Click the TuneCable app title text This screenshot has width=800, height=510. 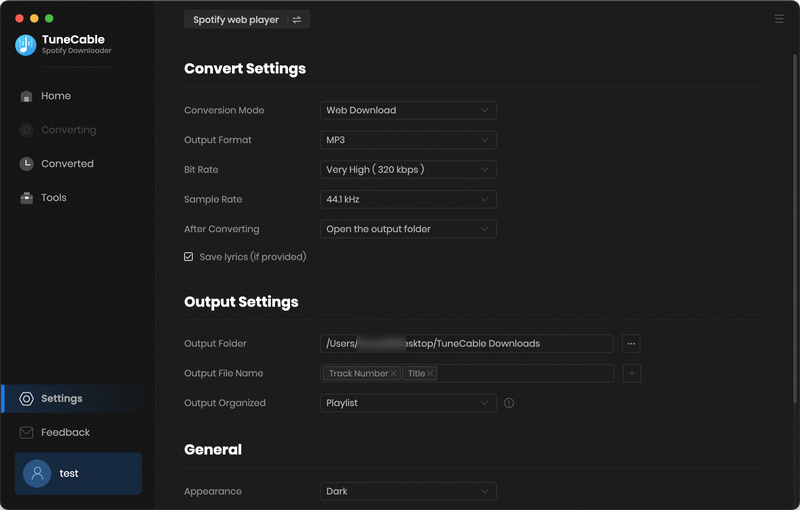coord(73,39)
